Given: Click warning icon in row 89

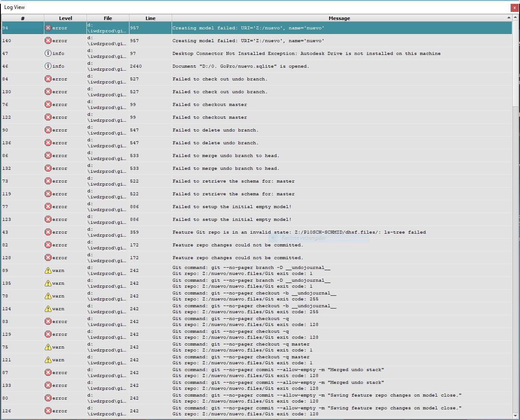Looking at the screenshot, I should click(x=48, y=270).
